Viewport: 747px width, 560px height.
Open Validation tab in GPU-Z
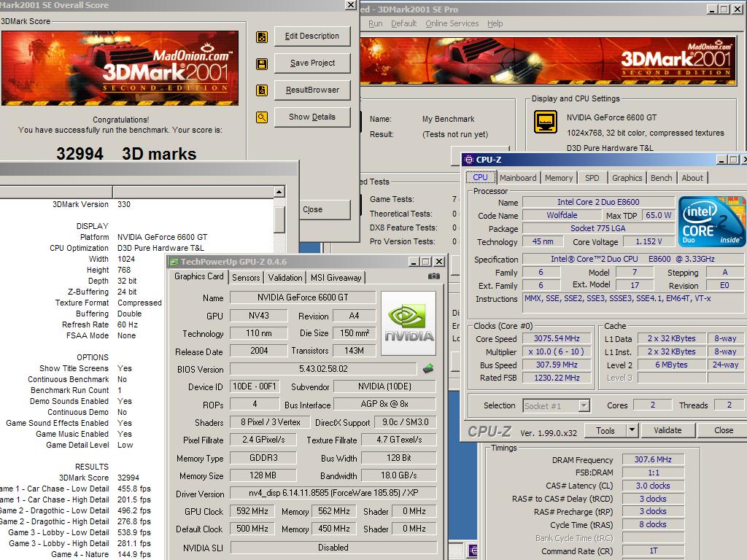[285, 278]
